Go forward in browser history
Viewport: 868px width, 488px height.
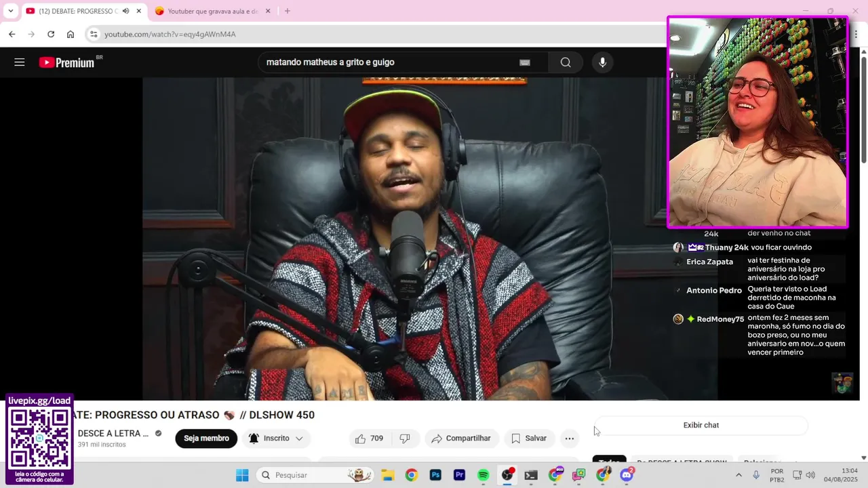coord(31,34)
